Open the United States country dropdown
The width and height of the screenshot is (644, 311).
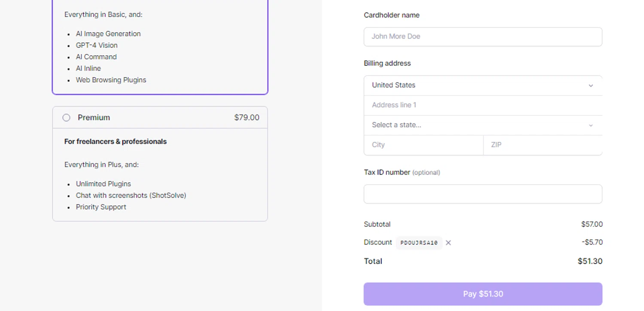(x=483, y=85)
